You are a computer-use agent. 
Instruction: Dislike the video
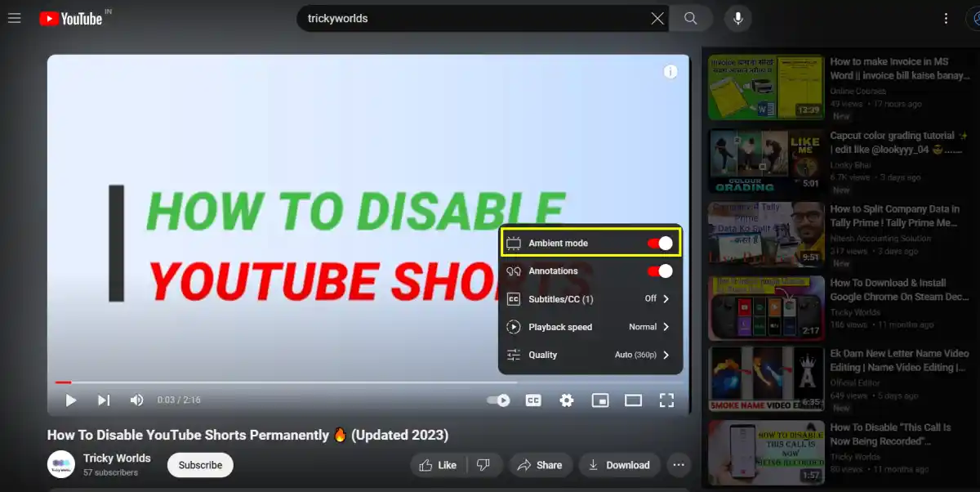(484, 464)
